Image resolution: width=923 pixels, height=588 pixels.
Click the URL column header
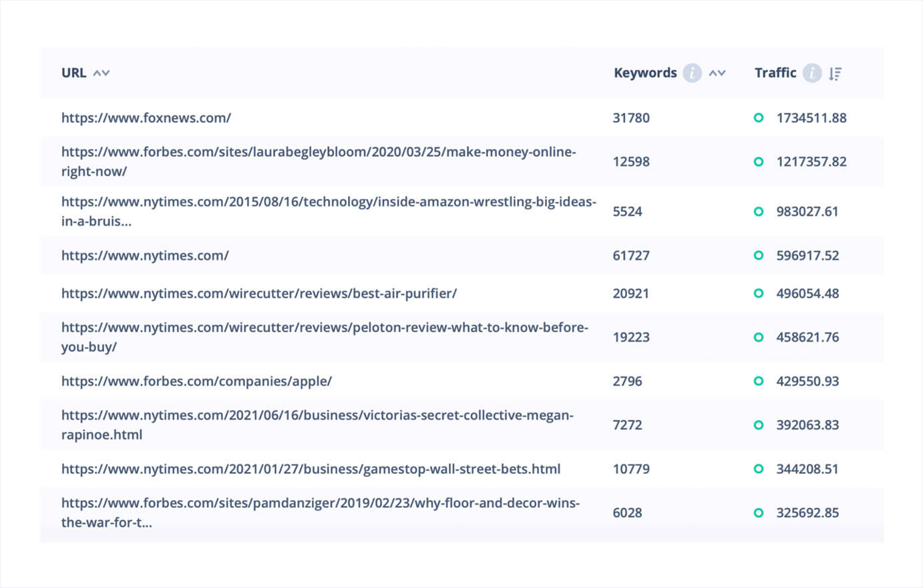(x=73, y=73)
